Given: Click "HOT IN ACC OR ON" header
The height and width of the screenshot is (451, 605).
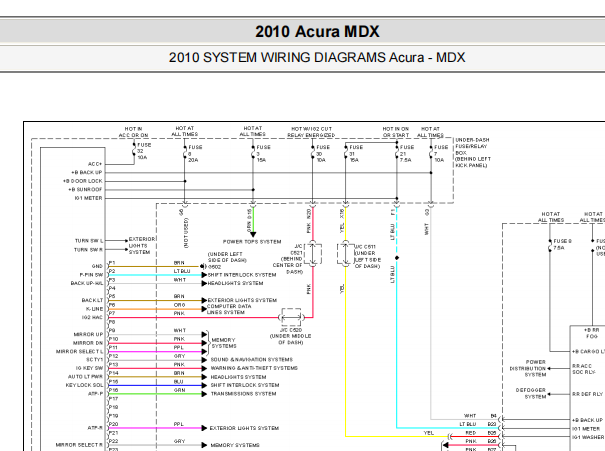Looking at the screenshot, I should 134,132.
